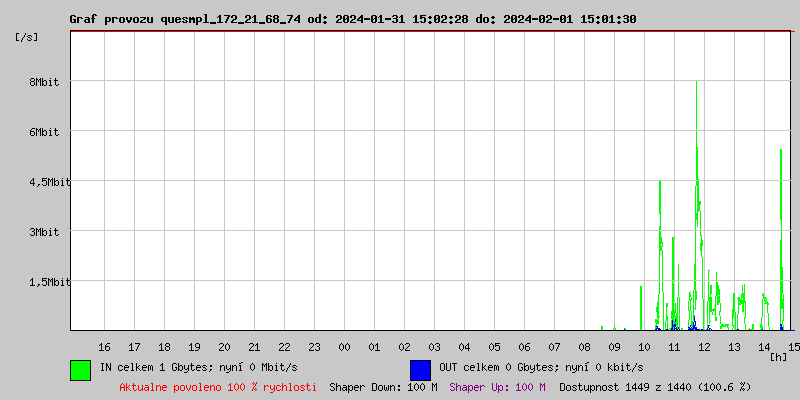Select the graph title 'Graf provozu quesmpl_172_21_68_74'
Image resolution: width=800 pixels, height=400 pixels.
pyautogui.click(x=185, y=19)
